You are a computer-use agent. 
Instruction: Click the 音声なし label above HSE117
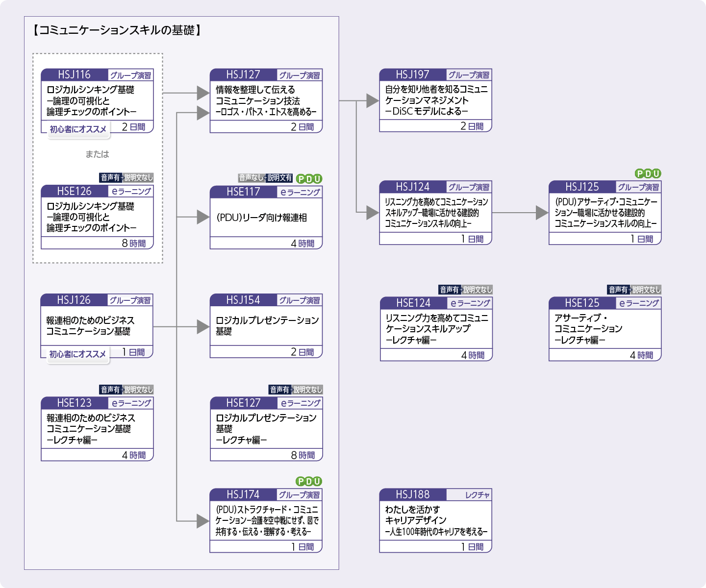(x=251, y=178)
